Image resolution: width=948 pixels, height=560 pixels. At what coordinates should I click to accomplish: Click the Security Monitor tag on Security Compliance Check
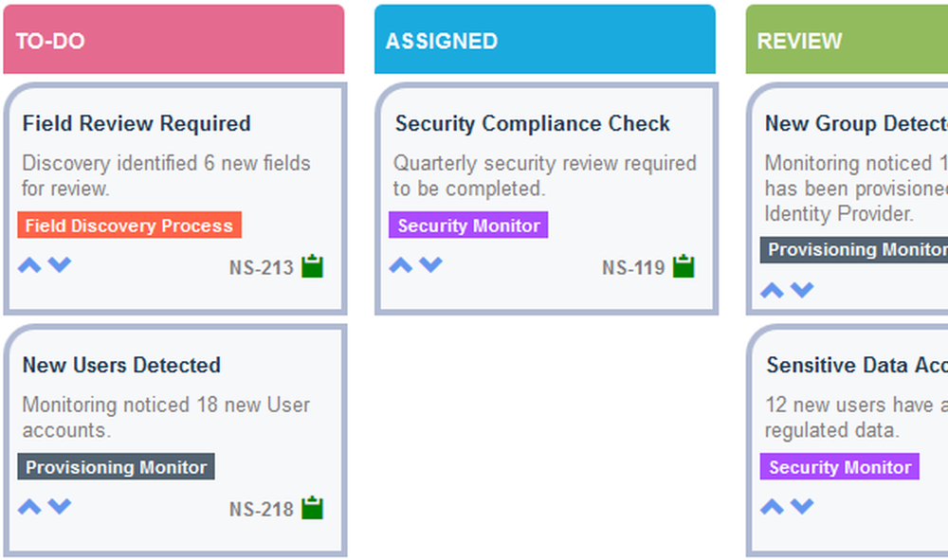[468, 225]
